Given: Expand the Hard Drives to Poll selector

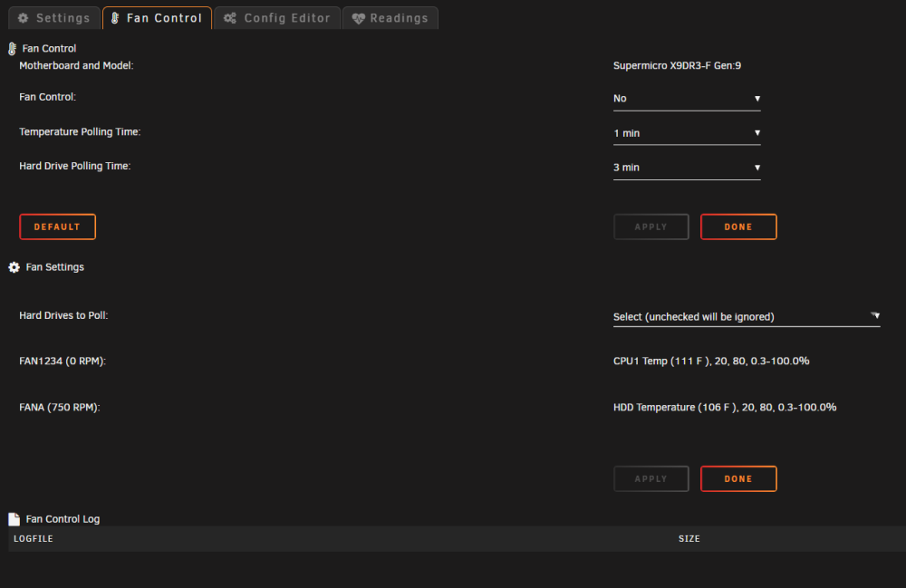Looking at the screenshot, I should (747, 316).
